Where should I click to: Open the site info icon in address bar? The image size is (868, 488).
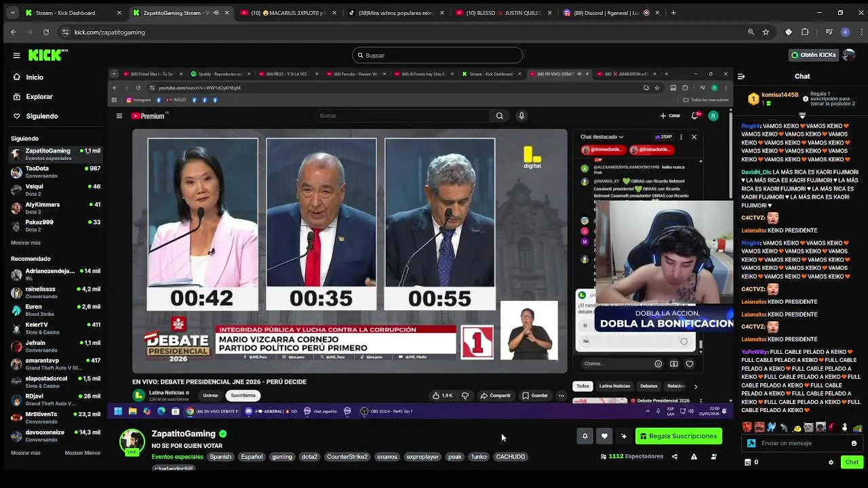pos(65,32)
